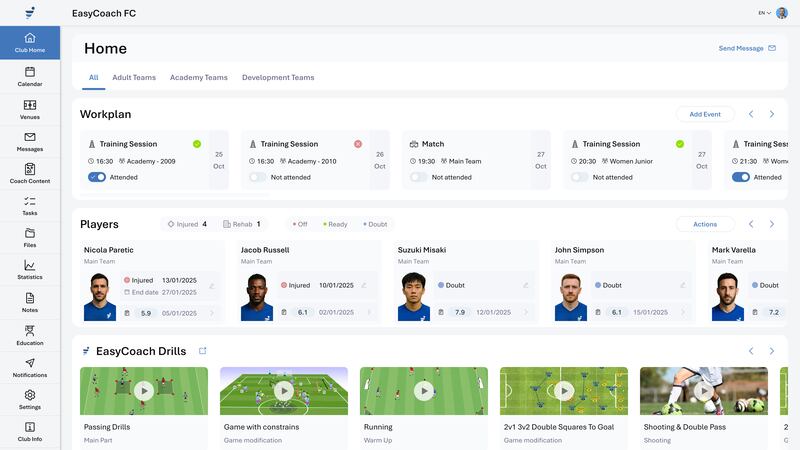Open Venues from the sidebar

coord(30,110)
